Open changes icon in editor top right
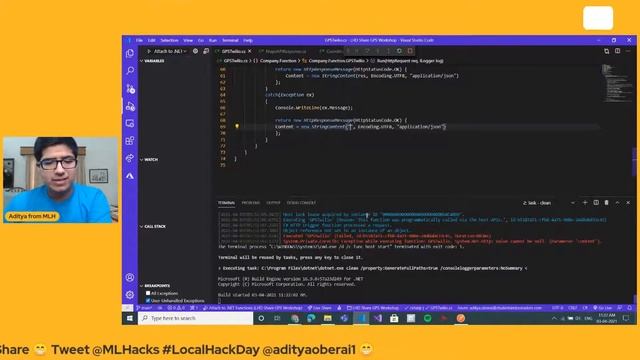Viewport: 640px width, 360px height. pos(607,51)
